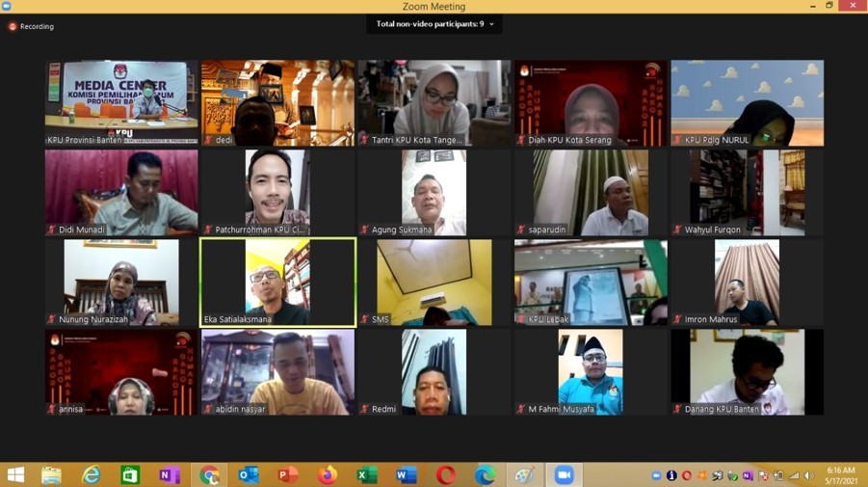868x487 pixels.
Task: Click the muted mic icon next to Redmi
Action: tap(365, 410)
